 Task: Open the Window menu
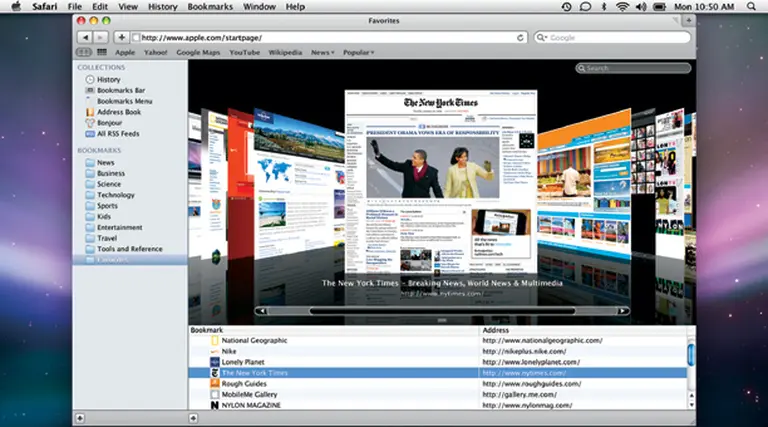coord(259,7)
